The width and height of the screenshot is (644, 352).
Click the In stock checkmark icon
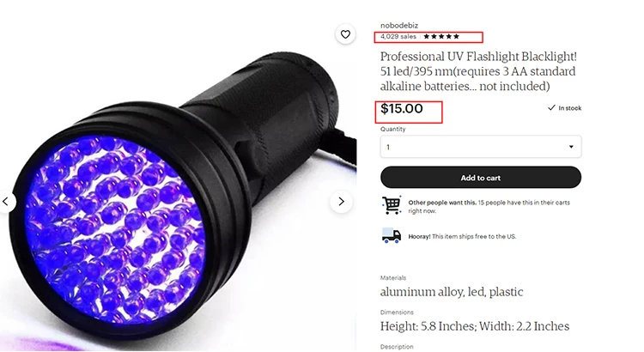click(x=551, y=107)
